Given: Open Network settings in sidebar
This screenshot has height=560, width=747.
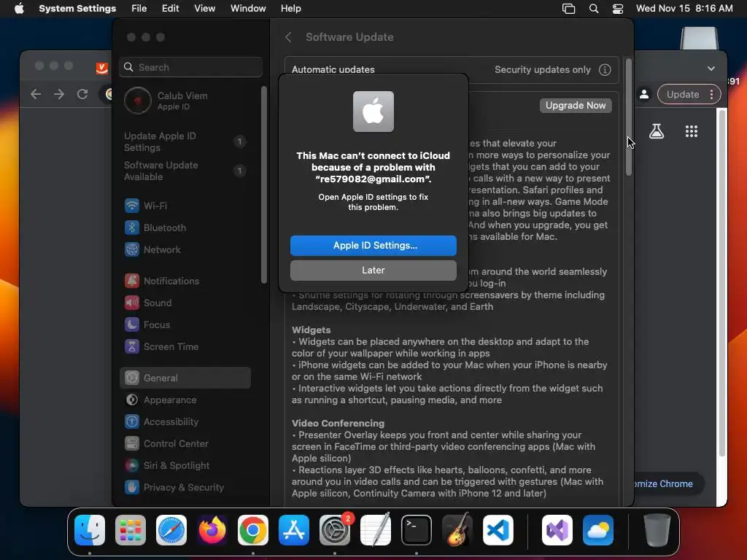Looking at the screenshot, I should (x=185, y=249).
